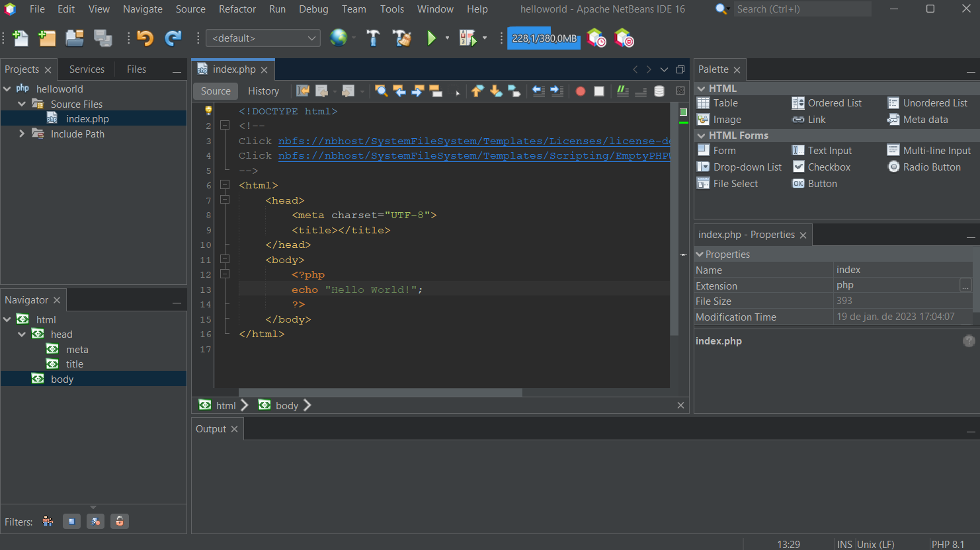The width and height of the screenshot is (980, 550).
Task: Click Find Next Occurrence arrow icon
Action: 418,91
